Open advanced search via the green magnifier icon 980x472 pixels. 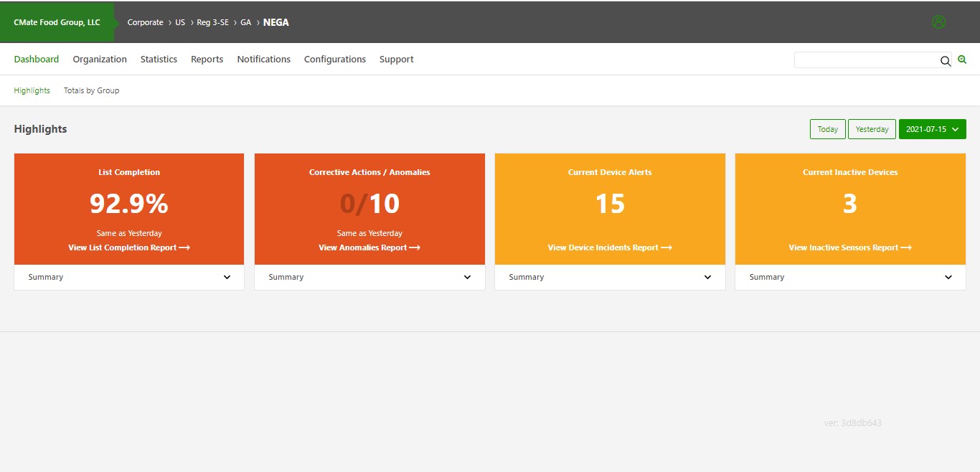pyautogui.click(x=962, y=60)
